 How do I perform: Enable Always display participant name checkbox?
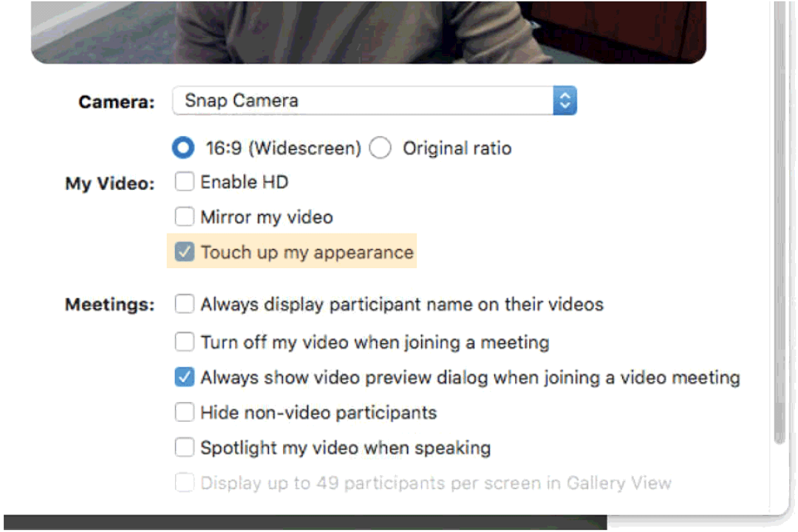click(x=184, y=304)
